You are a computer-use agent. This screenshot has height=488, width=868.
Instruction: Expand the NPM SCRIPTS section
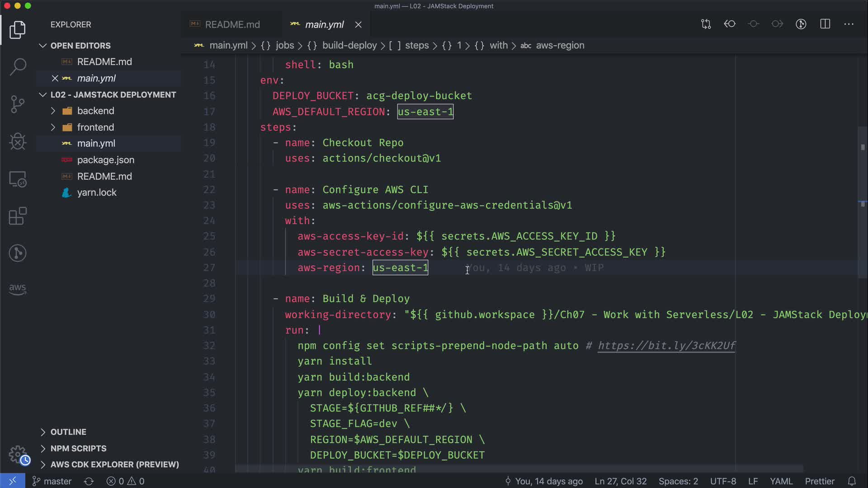pos(78,448)
